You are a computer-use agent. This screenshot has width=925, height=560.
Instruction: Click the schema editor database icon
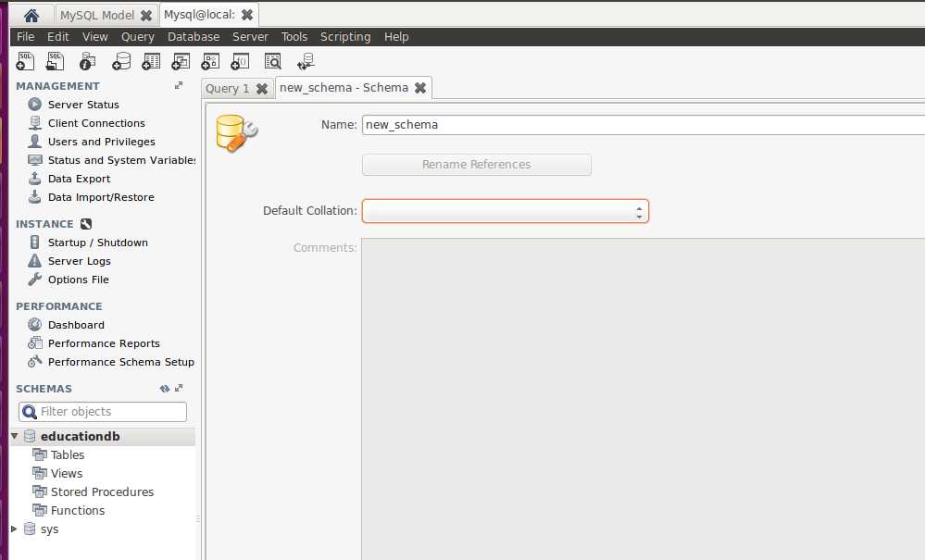click(x=236, y=133)
